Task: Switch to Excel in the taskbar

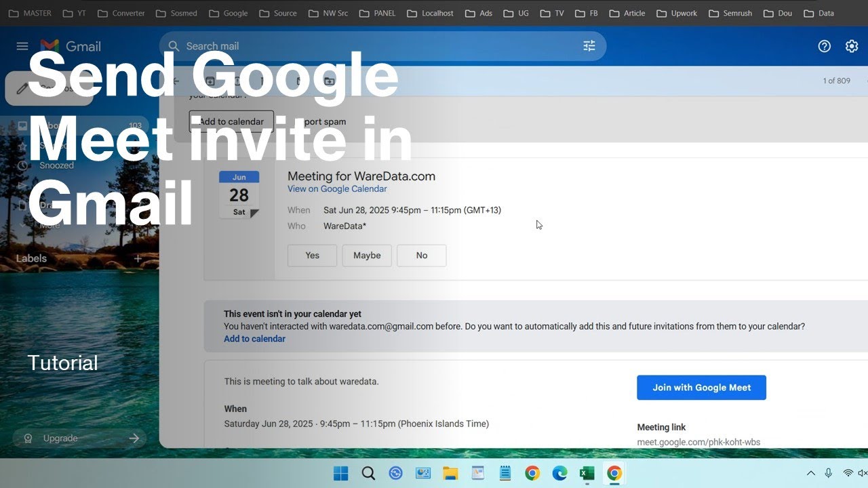Action: 587,473
